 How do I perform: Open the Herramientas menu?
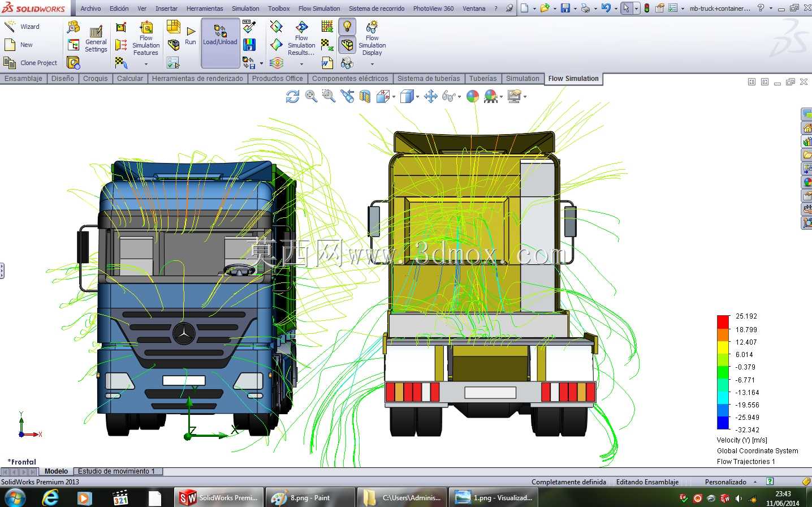205,8
